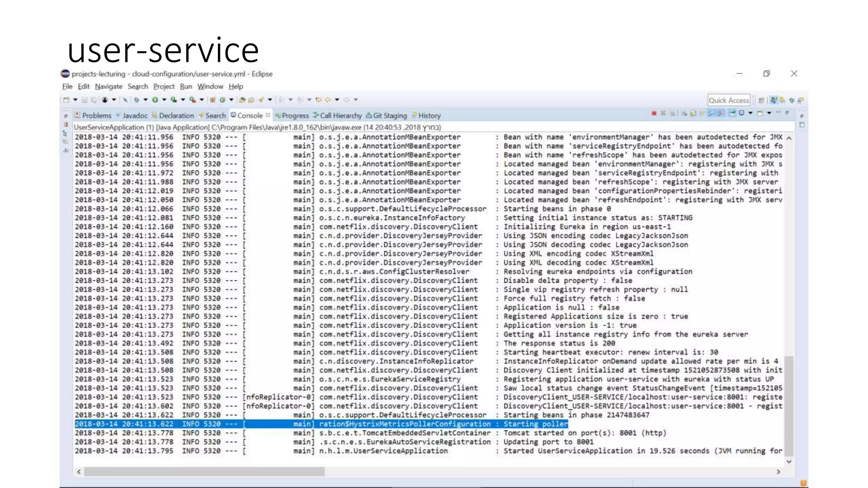Toggle Show Console When Standard Error Changes
Viewport: 868px width, 488px height.
pos(721,113)
